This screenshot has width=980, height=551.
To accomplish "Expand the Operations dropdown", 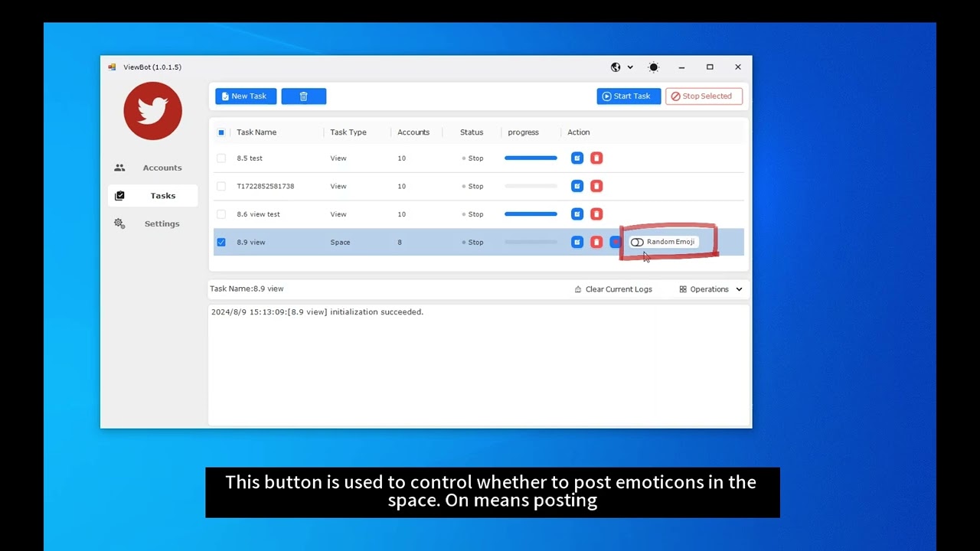I will pos(710,289).
